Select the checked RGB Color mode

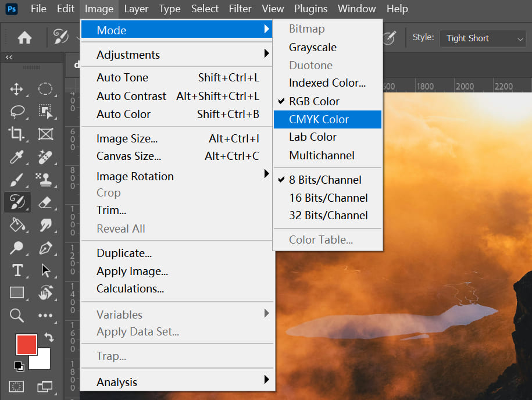(314, 101)
